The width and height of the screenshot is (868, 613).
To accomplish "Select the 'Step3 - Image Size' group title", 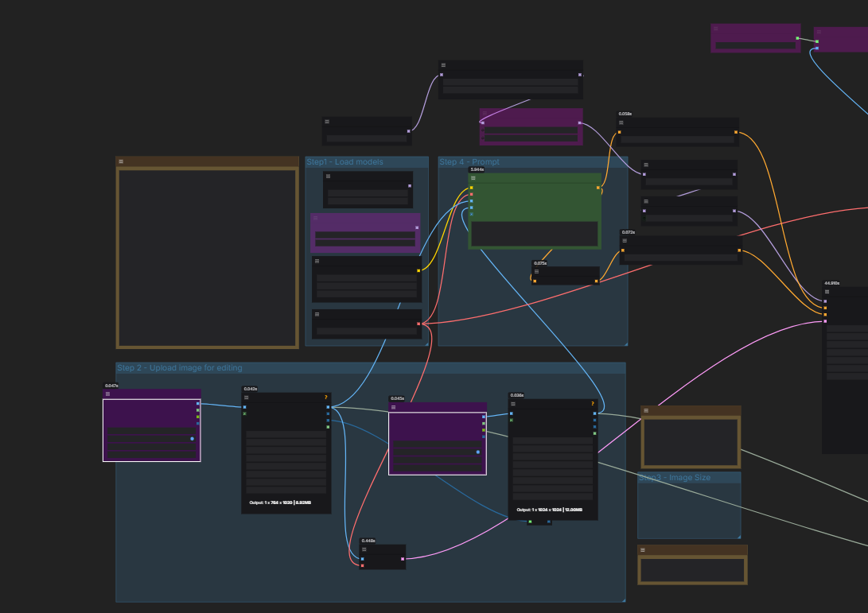I will [674, 477].
